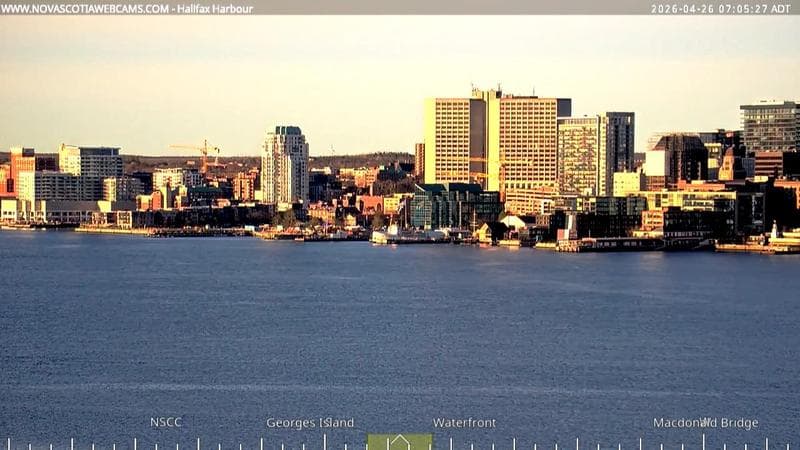800x450 pixels.
Task: Click the timestamp 2026-04-26 07:05:27 ADT
Action: (x=720, y=9)
